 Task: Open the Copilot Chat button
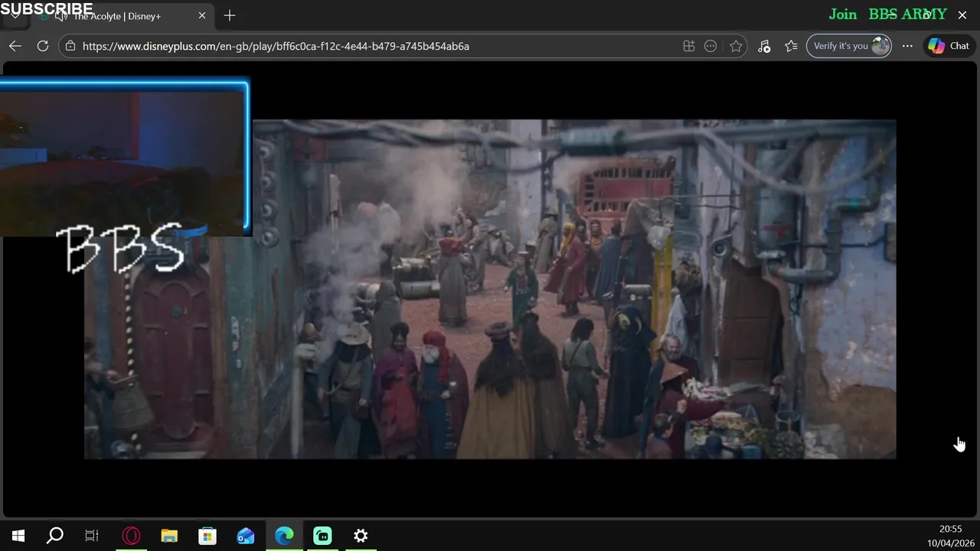click(949, 46)
